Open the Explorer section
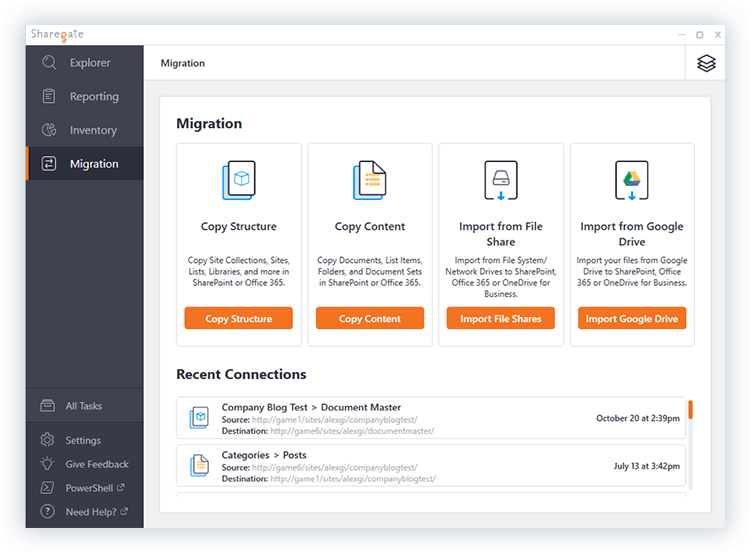750x553 pixels. (x=85, y=63)
